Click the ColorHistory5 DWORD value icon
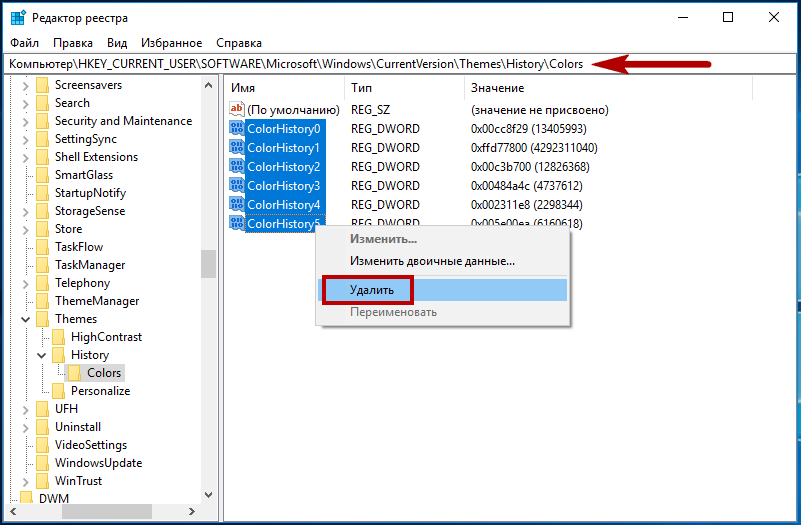This screenshot has height=525, width=801. click(x=237, y=223)
